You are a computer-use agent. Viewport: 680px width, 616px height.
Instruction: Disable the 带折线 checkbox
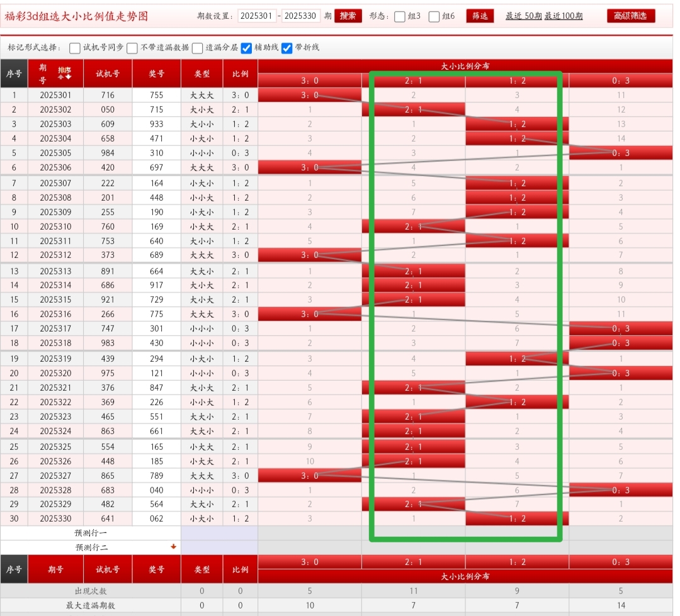[x=287, y=48]
